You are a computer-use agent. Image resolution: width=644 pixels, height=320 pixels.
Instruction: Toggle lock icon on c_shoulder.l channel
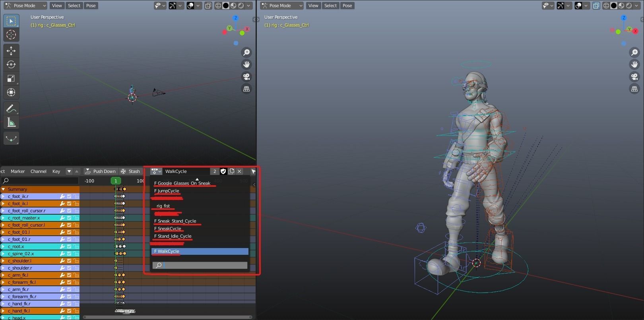[76, 261]
